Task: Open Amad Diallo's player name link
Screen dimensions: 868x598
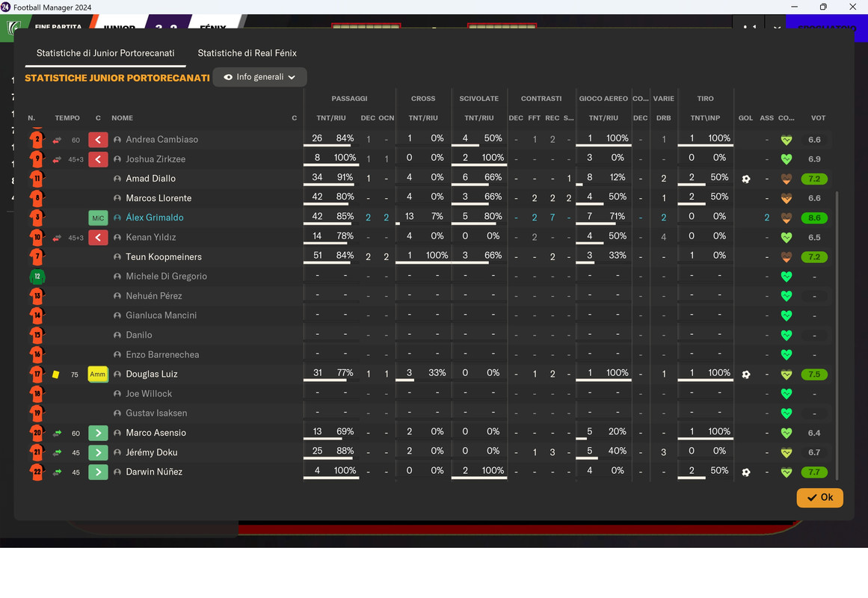Action: click(150, 179)
